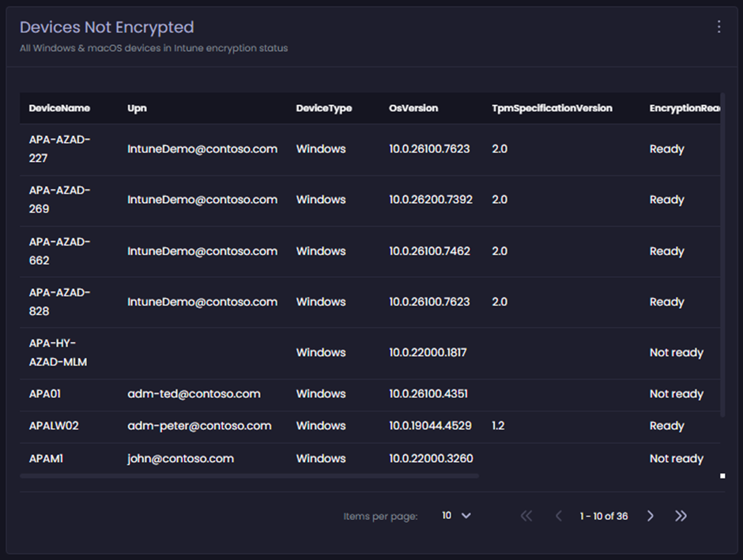Click the TpmSpecificationVersion column header

552,108
